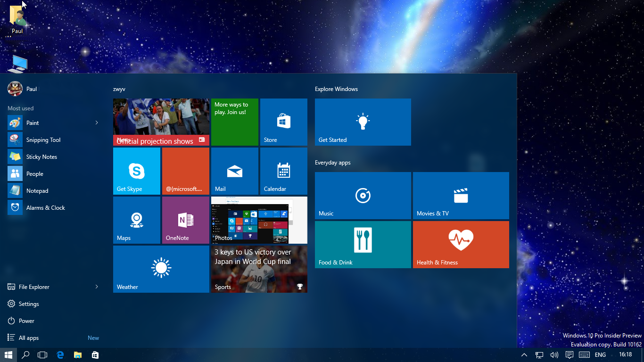Viewport: 644px width, 362px height.
Task: Click the Store tile
Action: point(284,122)
